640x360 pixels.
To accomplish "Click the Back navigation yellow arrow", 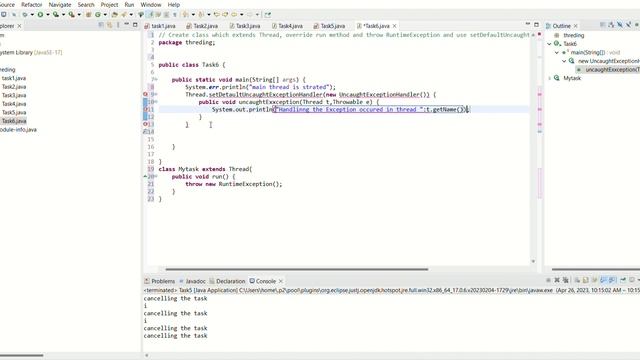I will (234, 15).
